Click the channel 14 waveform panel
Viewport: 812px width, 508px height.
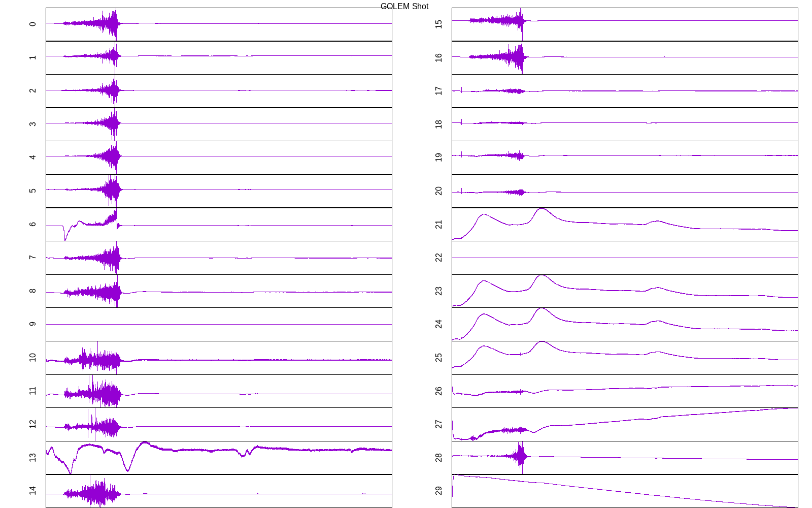pyautogui.click(x=219, y=491)
